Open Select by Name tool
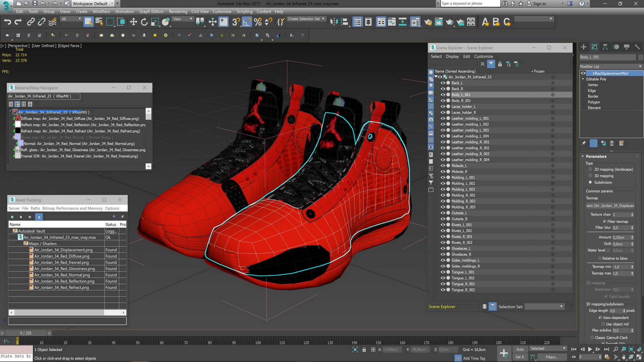644x362 pixels. point(99,22)
